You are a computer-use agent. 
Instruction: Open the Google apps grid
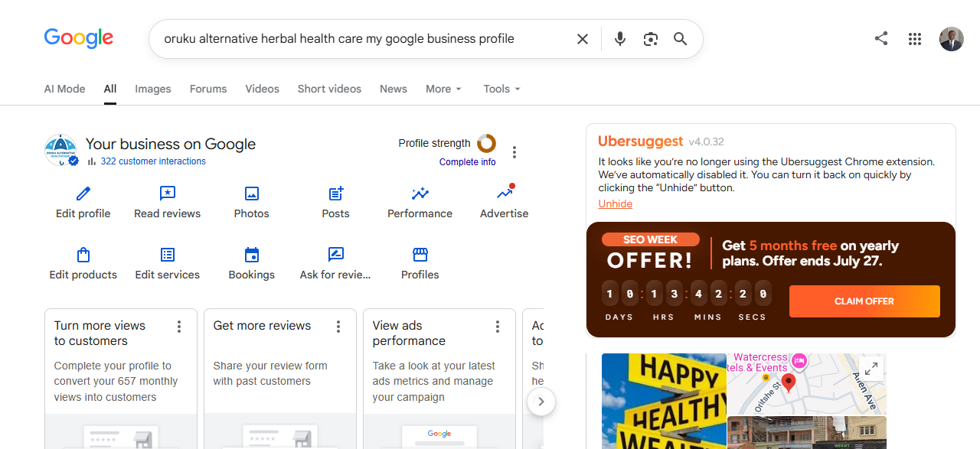915,39
